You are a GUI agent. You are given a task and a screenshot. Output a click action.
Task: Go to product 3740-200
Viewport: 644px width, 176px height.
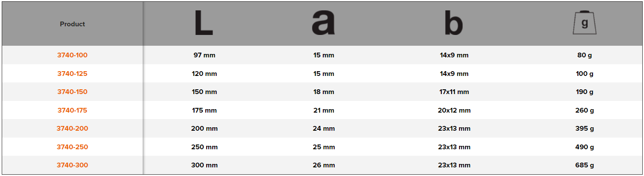[72, 129]
